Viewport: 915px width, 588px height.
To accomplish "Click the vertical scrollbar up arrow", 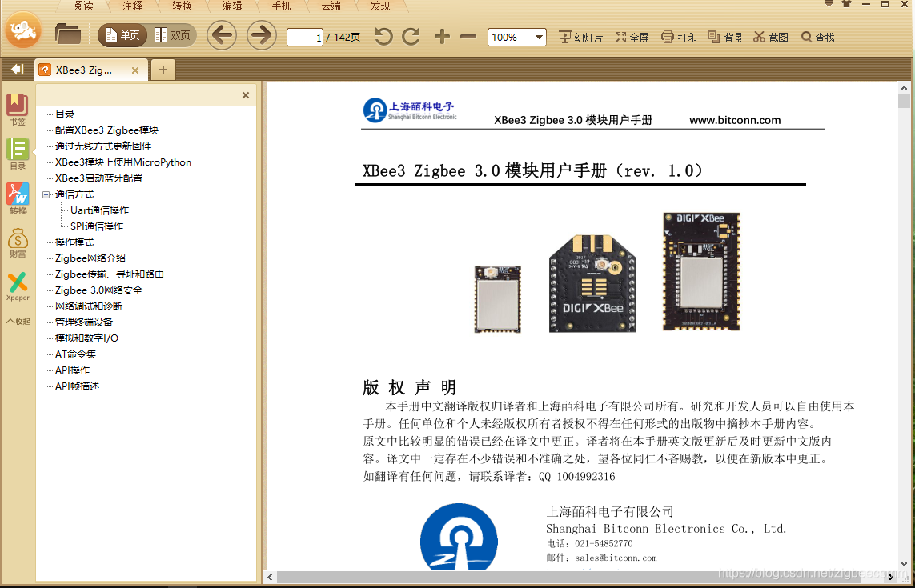I will [x=904, y=89].
